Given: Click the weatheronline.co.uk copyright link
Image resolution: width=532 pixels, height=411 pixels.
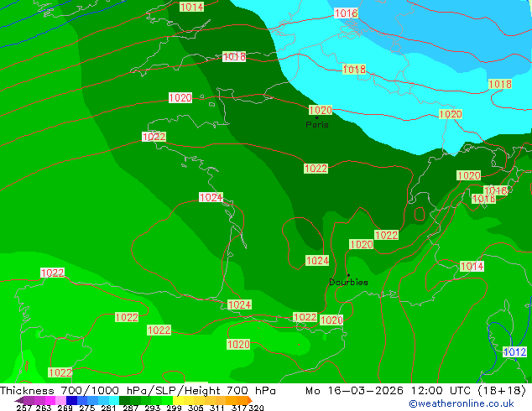Looking at the screenshot, I should coord(462,403).
